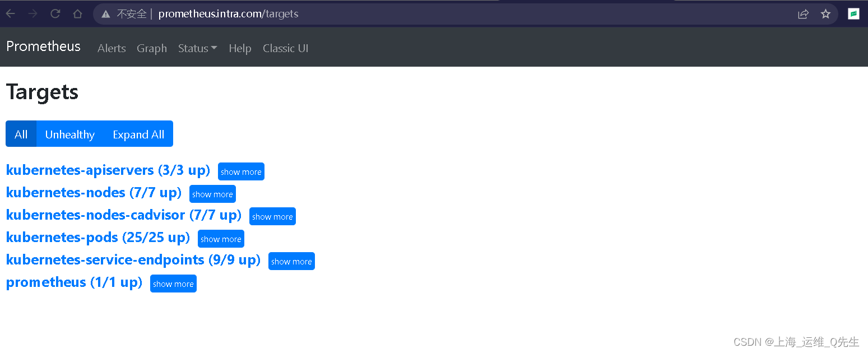
Task: Click the browser forward arrow icon
Action: tap(33, 14)
